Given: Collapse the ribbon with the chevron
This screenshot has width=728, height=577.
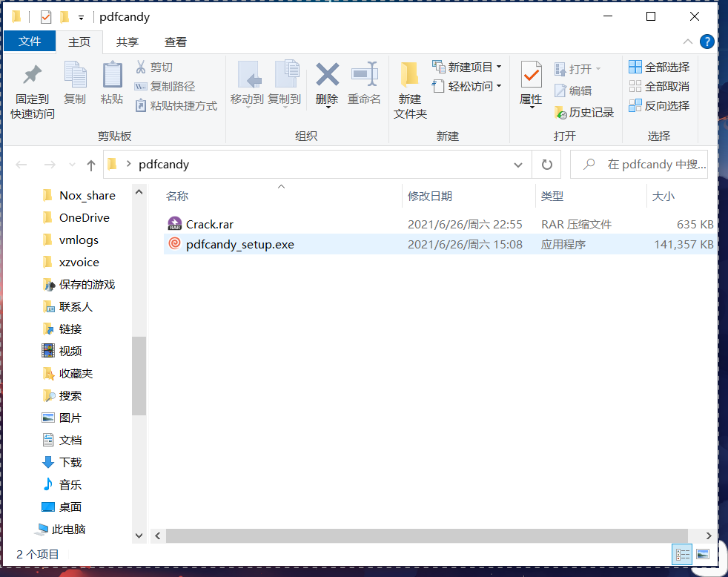Looking at the screenshot, I should [688, 42].
